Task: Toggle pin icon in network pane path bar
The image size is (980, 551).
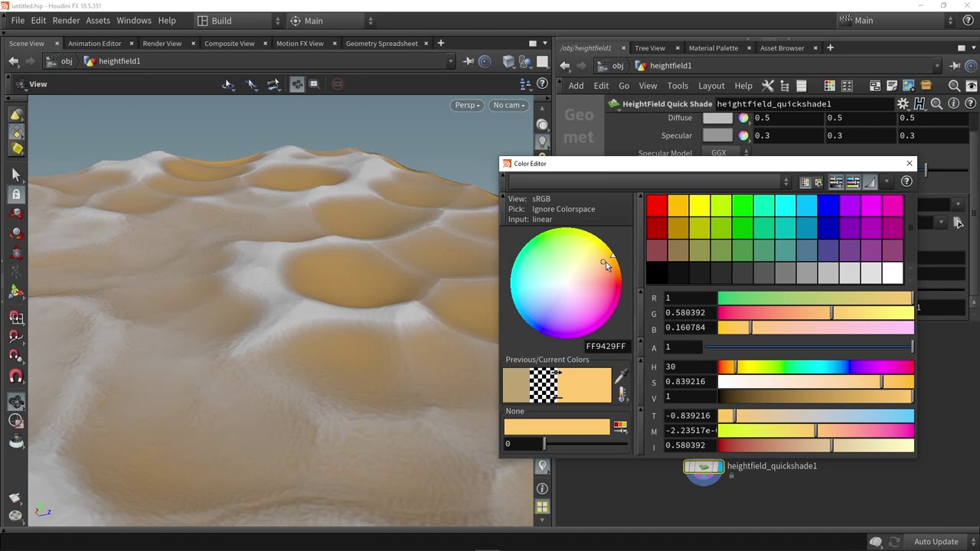Action: point(954,66)
